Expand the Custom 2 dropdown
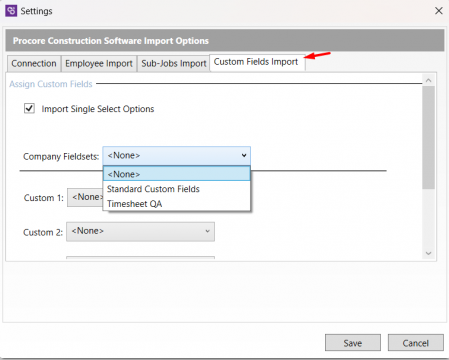 pos(140,232)
